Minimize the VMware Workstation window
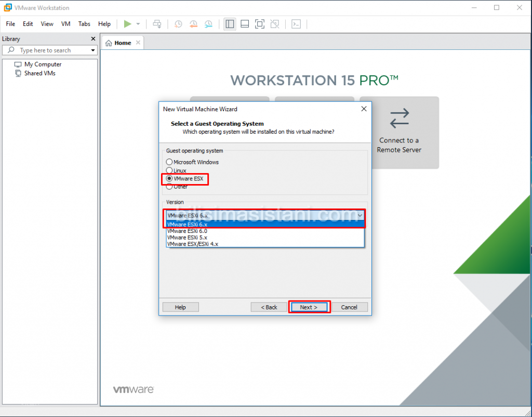Screen dimensions: 532x417 (x=474, y=7)
